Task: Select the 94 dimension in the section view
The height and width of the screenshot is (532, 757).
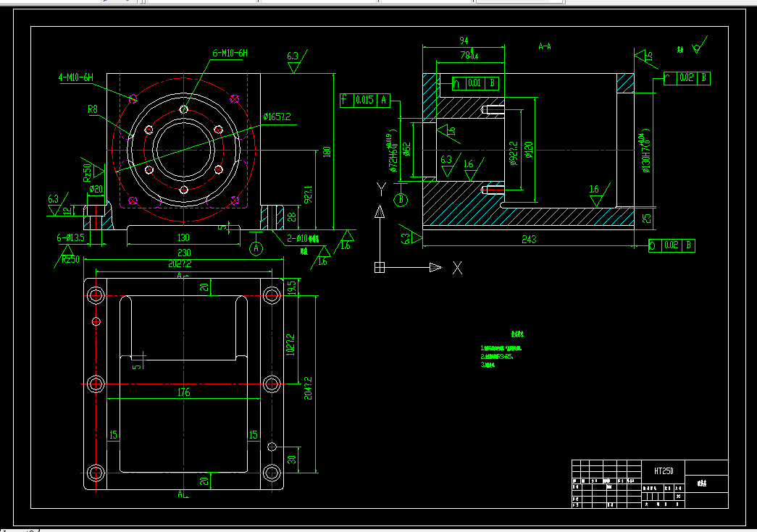Action: [x=464, y=41]
